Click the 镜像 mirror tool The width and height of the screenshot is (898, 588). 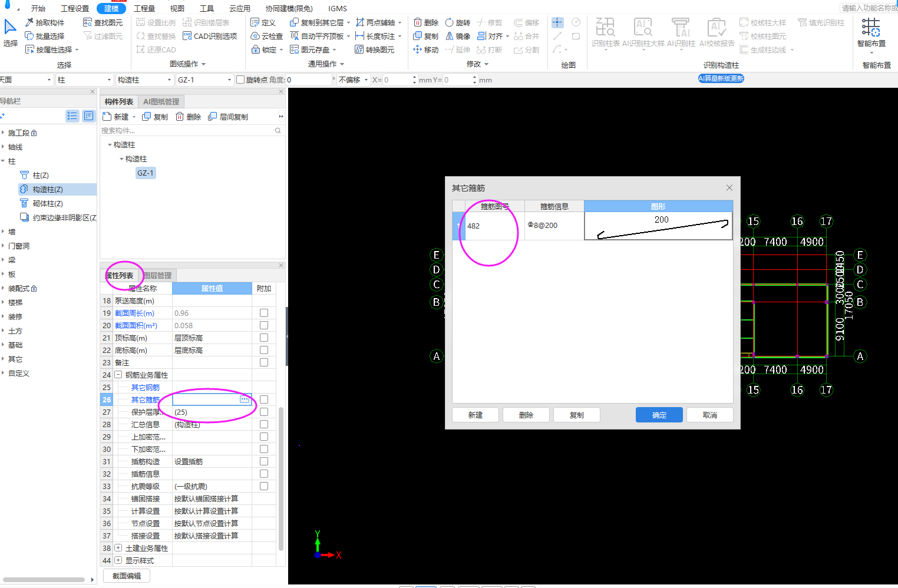(x=458, y=36)
